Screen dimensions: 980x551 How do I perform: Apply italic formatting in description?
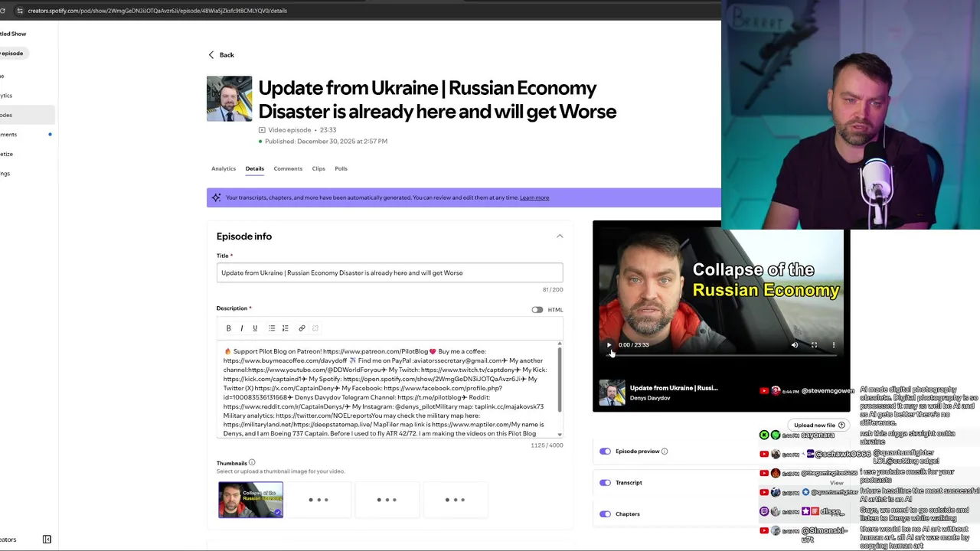point(242,328)
